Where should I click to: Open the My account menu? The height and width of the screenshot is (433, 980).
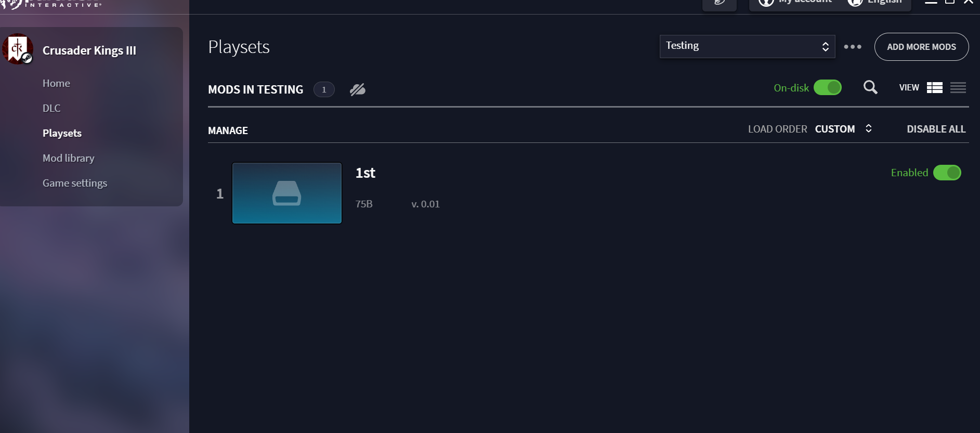[x=795, y=3]
